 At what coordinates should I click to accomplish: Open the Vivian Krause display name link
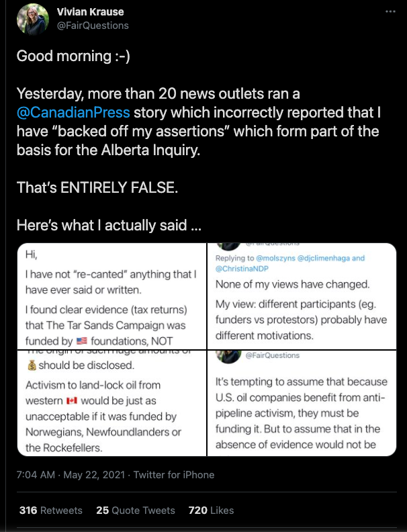click(91, 12)
